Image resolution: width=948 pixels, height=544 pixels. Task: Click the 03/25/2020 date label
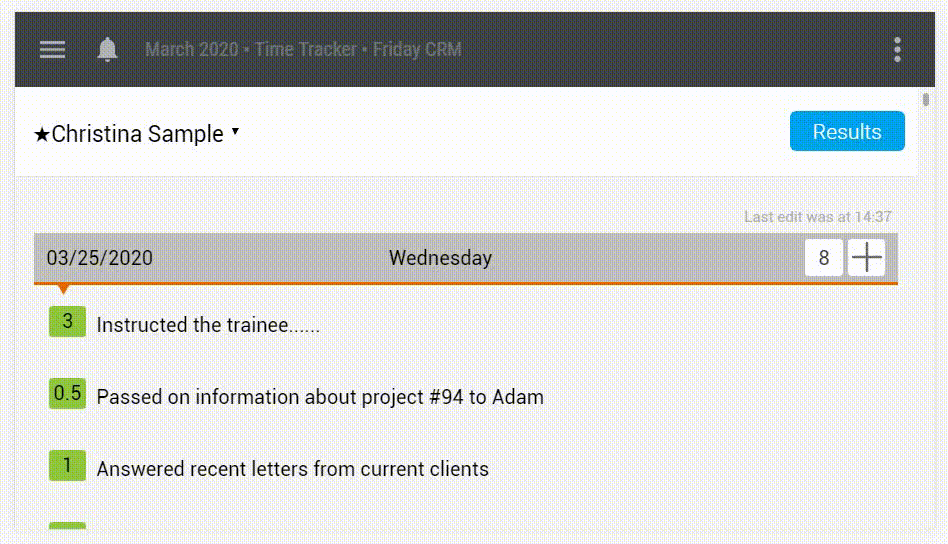click(100, 258)
